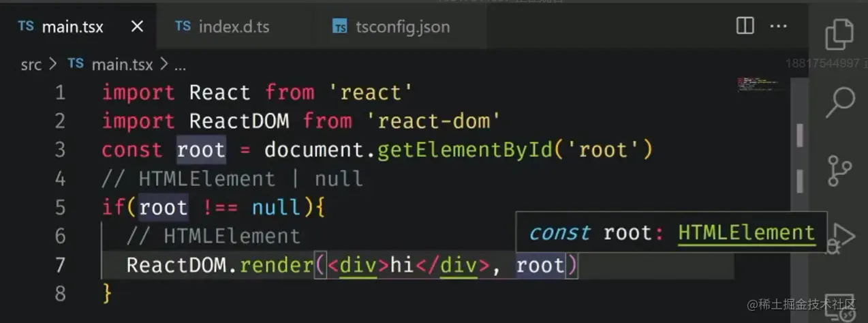Image resolution: width=868 pixels, height=323 pixels.
Task: Click the TS icon on main.tsx tab
Action: (x=26, y=26)
